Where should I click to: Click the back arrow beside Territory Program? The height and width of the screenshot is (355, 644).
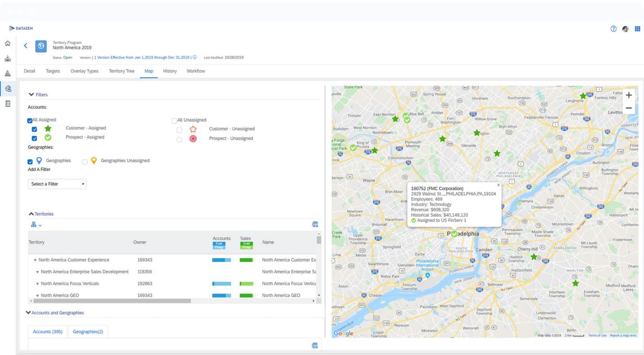click(26, 46)
